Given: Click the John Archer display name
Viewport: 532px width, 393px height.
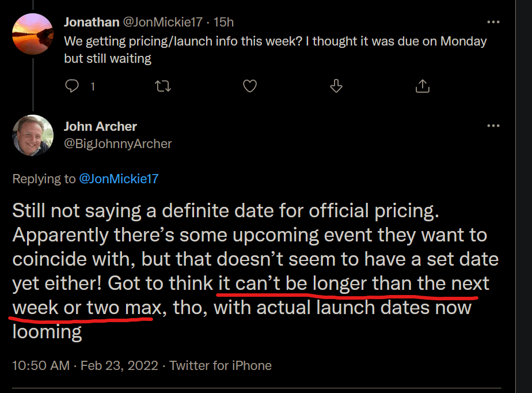Looking at the screenshot, I should pos(100,126).
